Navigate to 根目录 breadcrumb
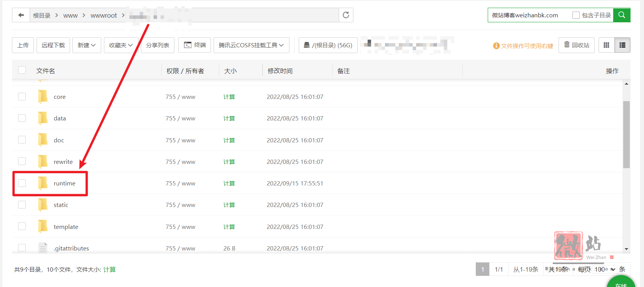This screenshot has height=287, width=644. coord(42,15)
